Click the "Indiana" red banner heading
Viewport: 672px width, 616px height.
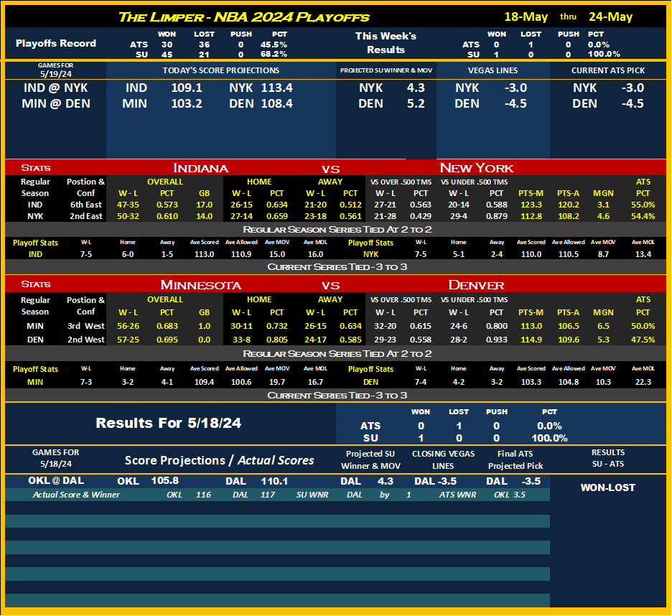pos(200,168)
